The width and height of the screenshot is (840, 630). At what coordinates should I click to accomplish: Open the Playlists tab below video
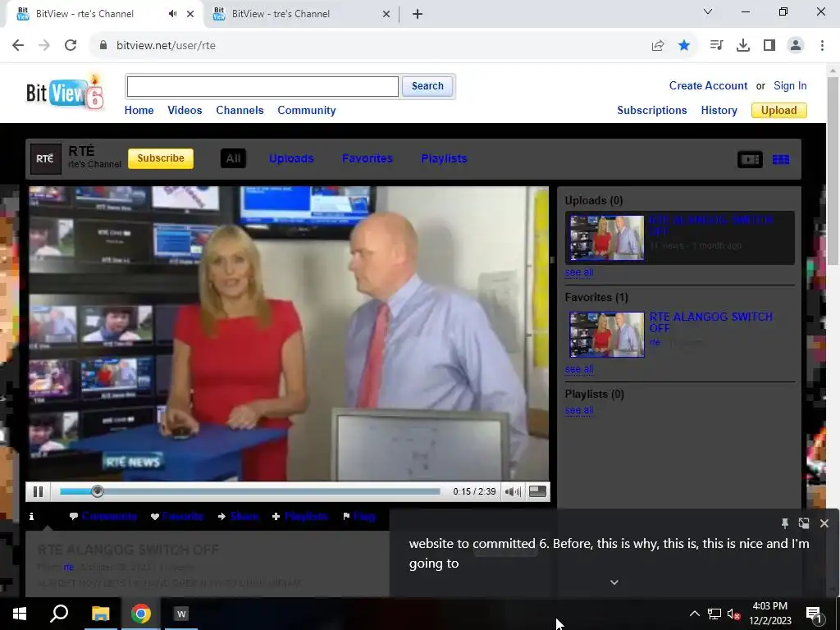tap(300, 517)
